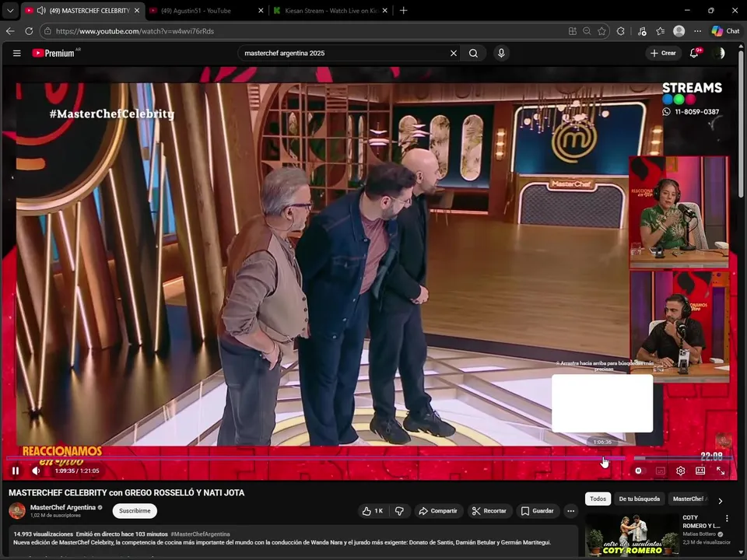This screenshot has width=747, height=560.
Task: Show more filter chips with right chevron
Action: (x=721, y=501)
